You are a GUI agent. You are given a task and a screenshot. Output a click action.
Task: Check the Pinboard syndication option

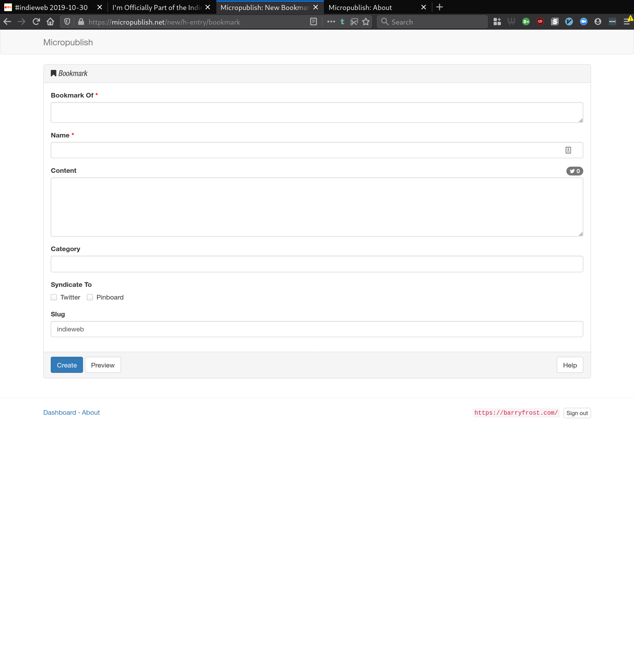[x=90, y=298]
